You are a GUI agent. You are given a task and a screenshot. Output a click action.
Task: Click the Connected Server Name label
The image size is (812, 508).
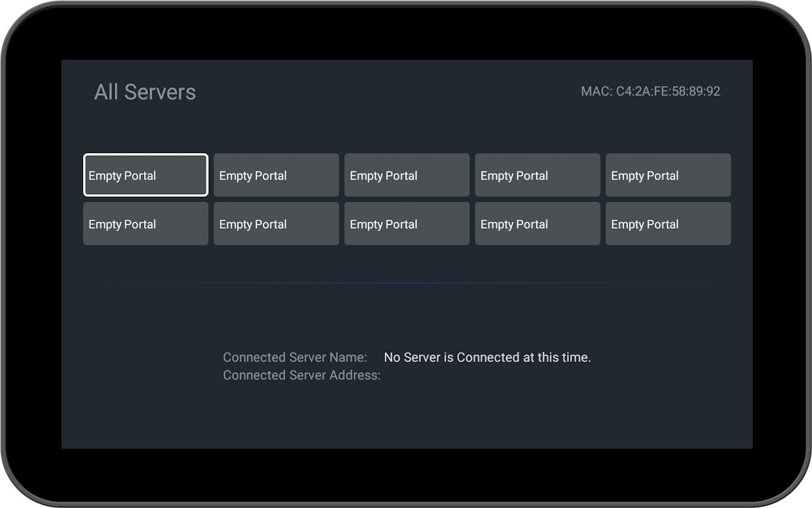click(295, 358)
